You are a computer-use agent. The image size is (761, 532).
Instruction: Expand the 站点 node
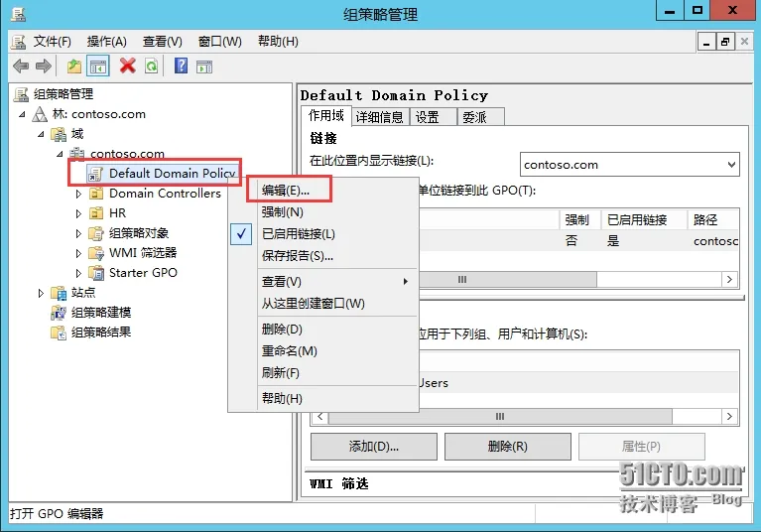pyautogui.click(x=41, y=293)
